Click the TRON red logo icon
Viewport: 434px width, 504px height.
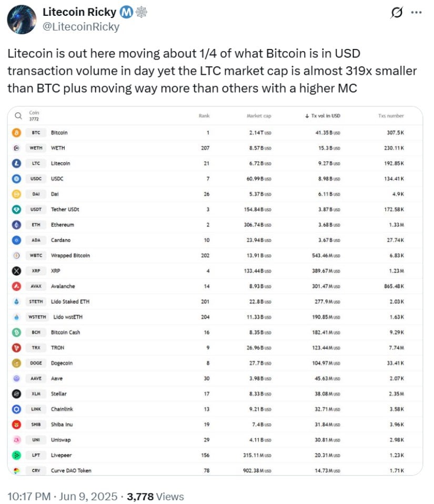[x=16, y=348]
